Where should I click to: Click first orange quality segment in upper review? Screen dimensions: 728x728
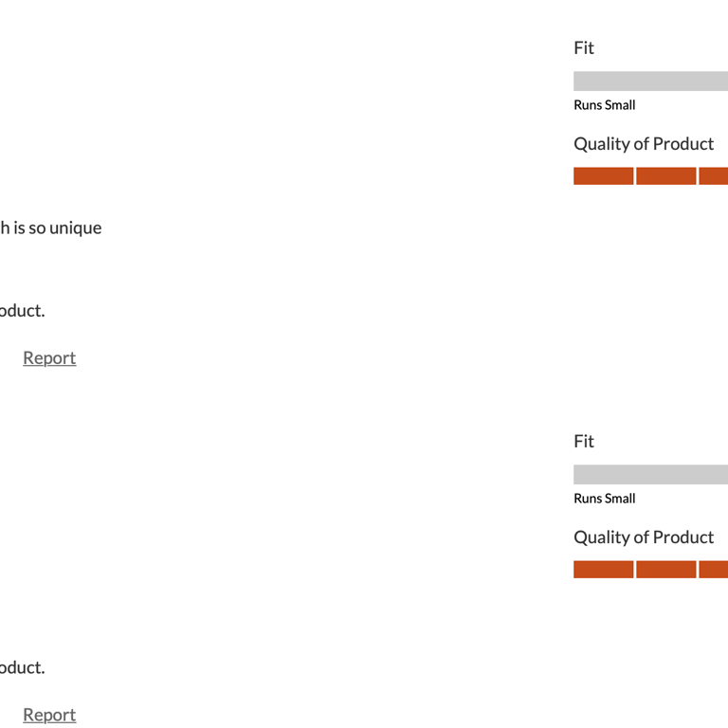tap(603, 176)
